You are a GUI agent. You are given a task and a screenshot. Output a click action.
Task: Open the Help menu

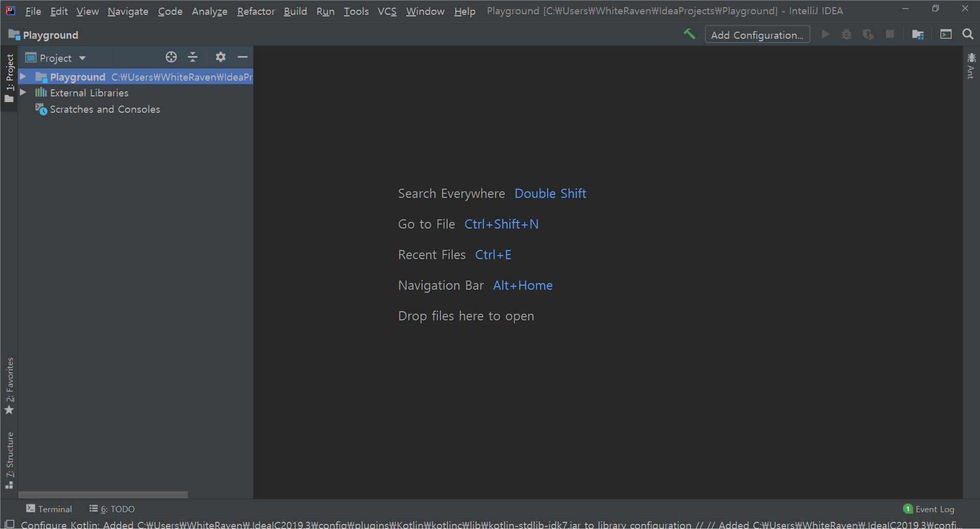pos(464,11)
